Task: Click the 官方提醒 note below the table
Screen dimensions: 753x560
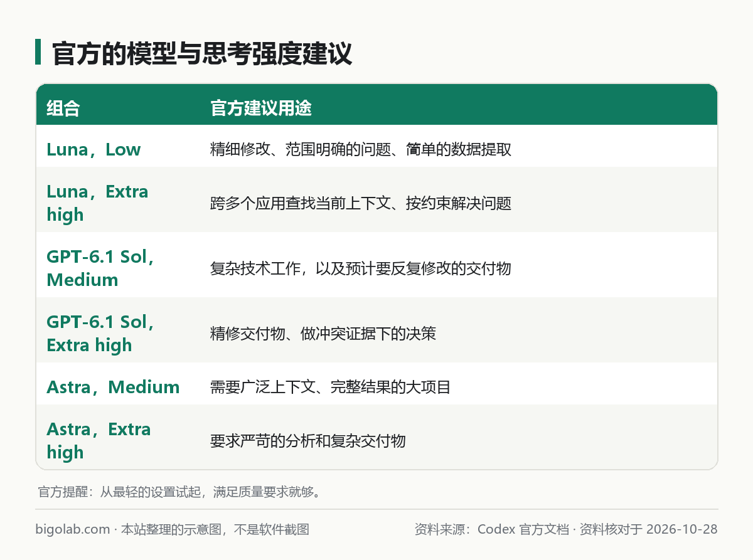Action: coord(180,491)
